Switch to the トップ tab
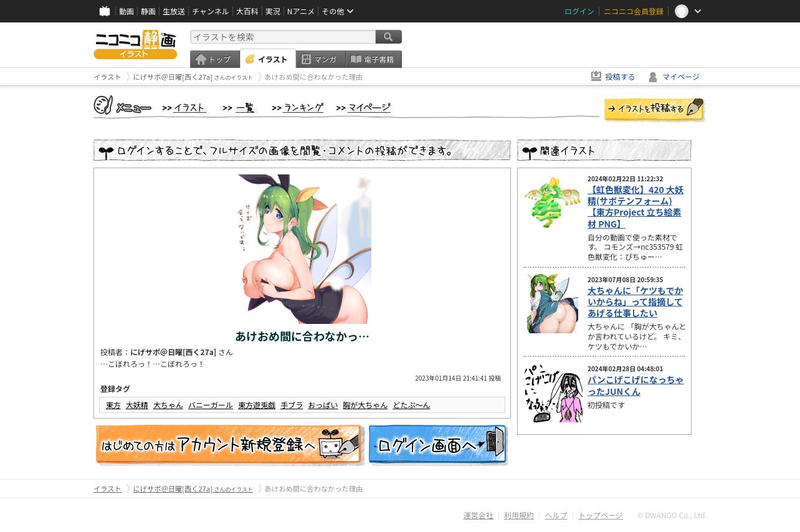Viewport: 800px width, 532px height. [x=215, y=59]
